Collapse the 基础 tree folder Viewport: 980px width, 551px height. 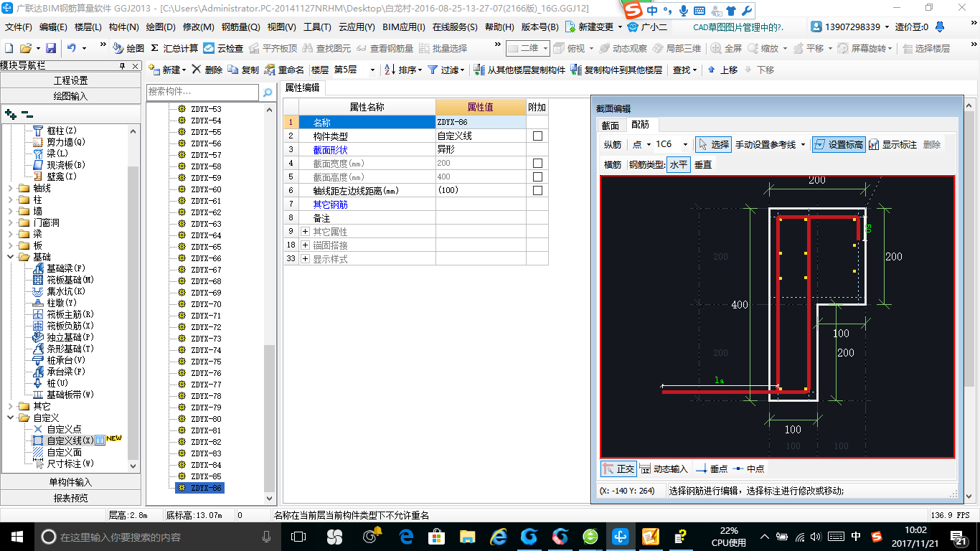pyautogui.click(x=10, y=257)
